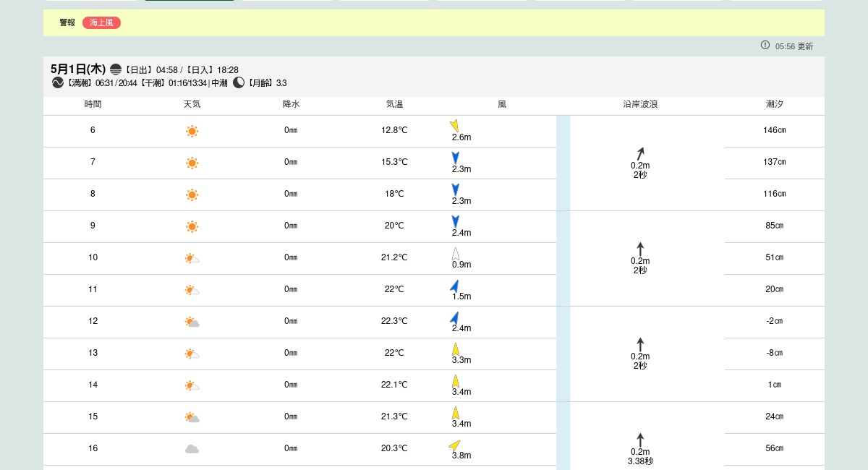Click the yellow wind arrow showing 2.6m
The height and width of the screenshot is (470, 868).
454,126
